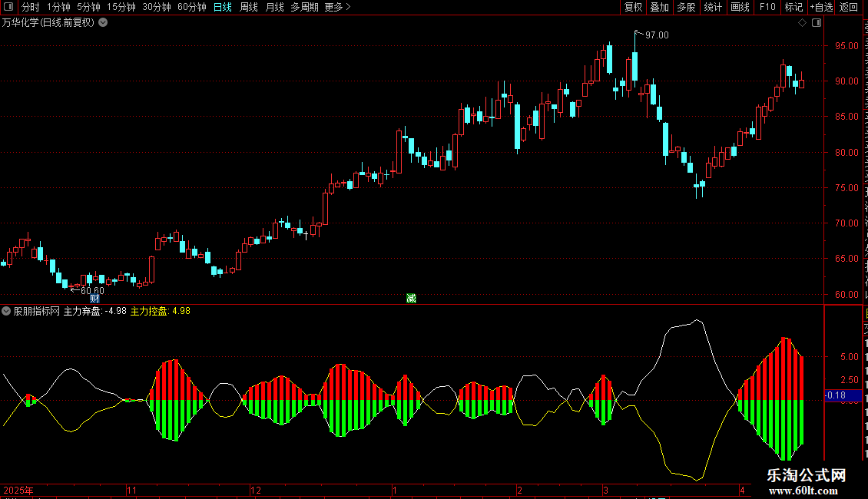Screen dimensions: 868x499
Task: Expand the 更多 periods menu
Action: (337, 7)
